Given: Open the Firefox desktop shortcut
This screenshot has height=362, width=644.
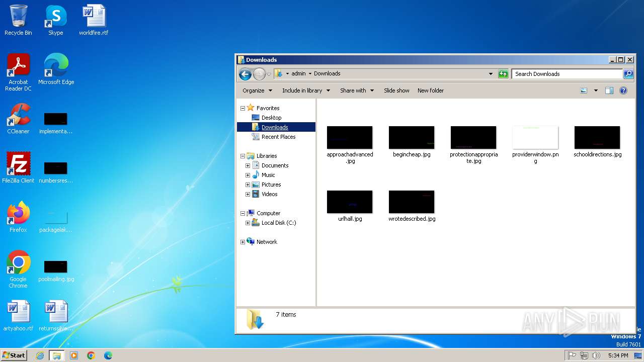Looking at the screenshot, I should (18, 217).
